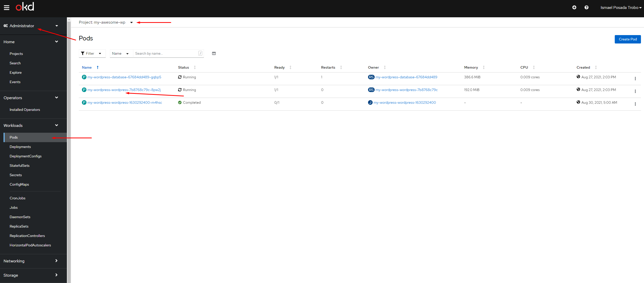Sort pods by Restarts sort icon
644x283 pixels.
pos(341,67)
